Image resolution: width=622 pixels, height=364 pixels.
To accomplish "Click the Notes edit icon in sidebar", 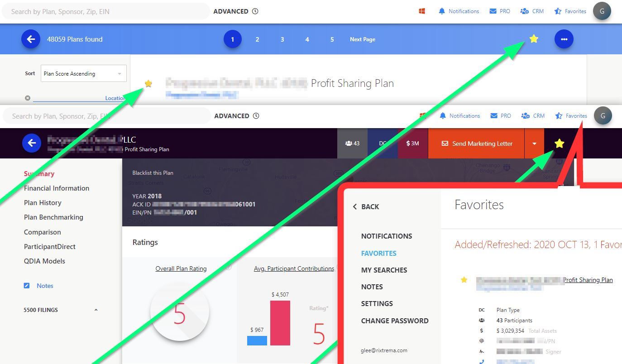I will click(x=27, y=286).
